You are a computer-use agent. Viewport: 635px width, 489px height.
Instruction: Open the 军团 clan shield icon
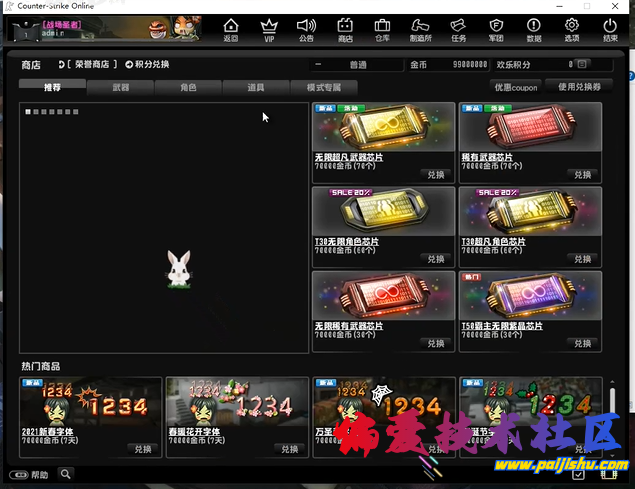(496, 30)
